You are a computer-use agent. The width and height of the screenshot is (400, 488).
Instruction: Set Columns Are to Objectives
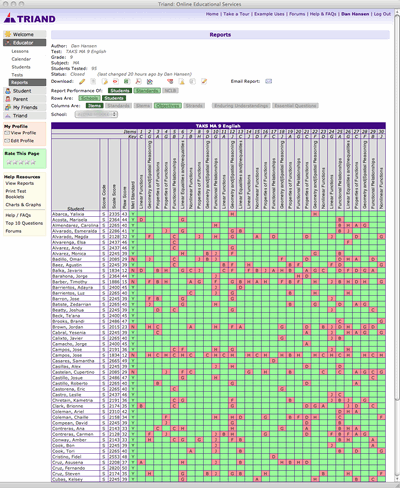coord(168,106)
